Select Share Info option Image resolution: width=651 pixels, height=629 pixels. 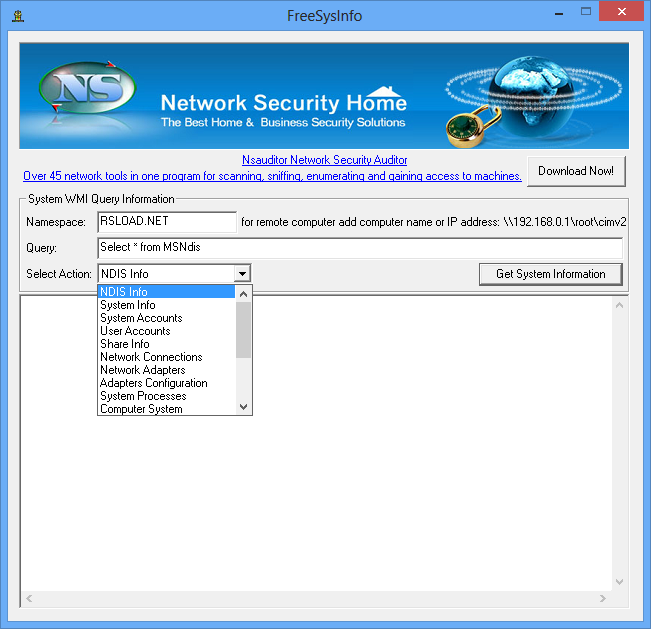(167, 344)
